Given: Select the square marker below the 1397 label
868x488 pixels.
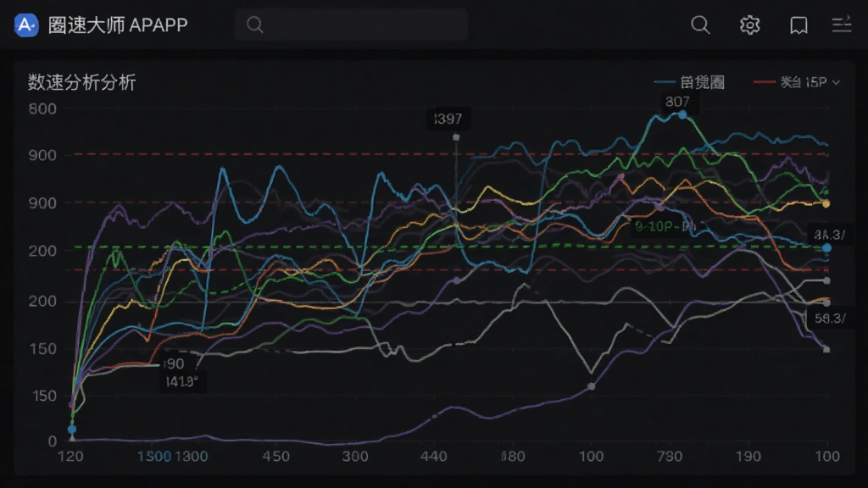Looking at the screenshot, I should click(456, 137).
